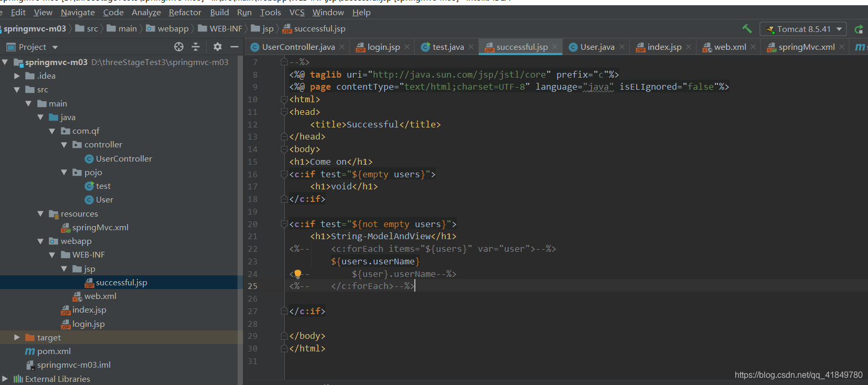
Task: Collapse the resources folder arrow
Action: point(40,213)
